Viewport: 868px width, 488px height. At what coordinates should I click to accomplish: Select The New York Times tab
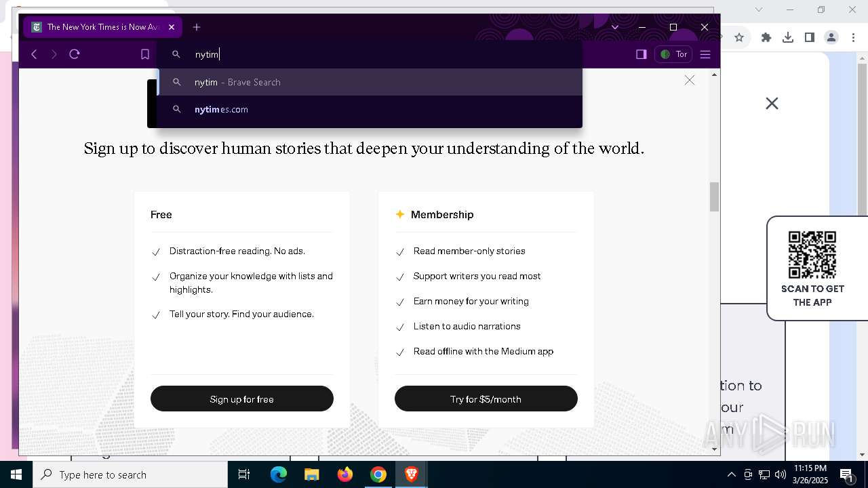103,27
